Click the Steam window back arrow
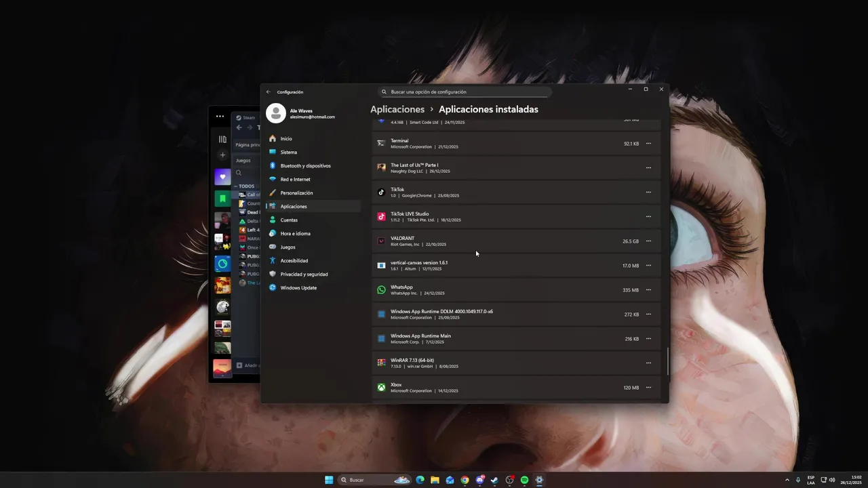Image resolution: width=868 pixels, height=488 pixels. tap(239, 127)
